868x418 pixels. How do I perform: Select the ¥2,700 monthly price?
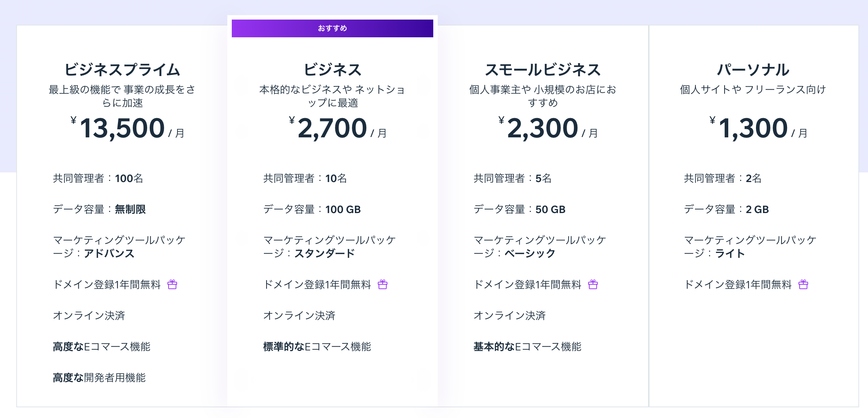tap(338, 128)
